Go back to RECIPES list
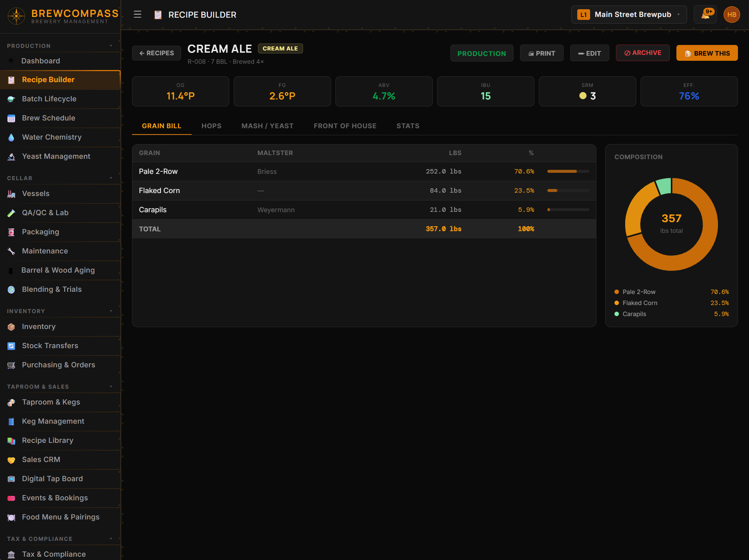 click(x=156, y=53)
